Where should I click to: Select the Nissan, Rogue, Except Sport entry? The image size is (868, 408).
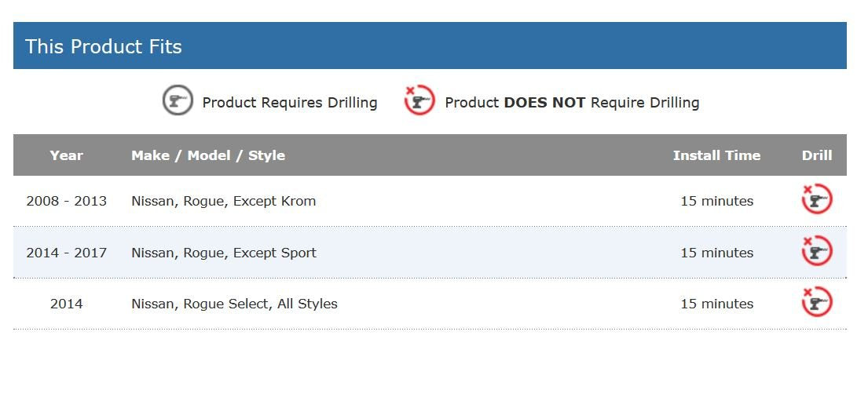[224, 253]
